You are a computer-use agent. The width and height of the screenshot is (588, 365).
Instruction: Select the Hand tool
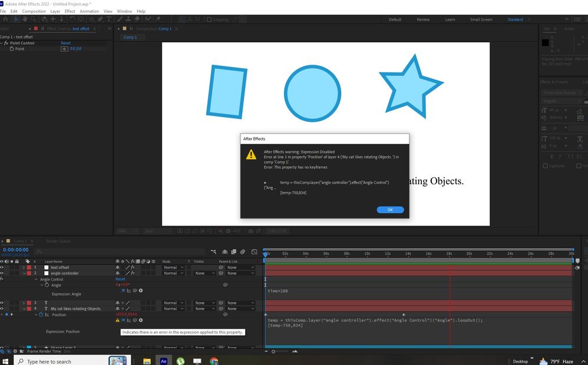coord(25,19)
